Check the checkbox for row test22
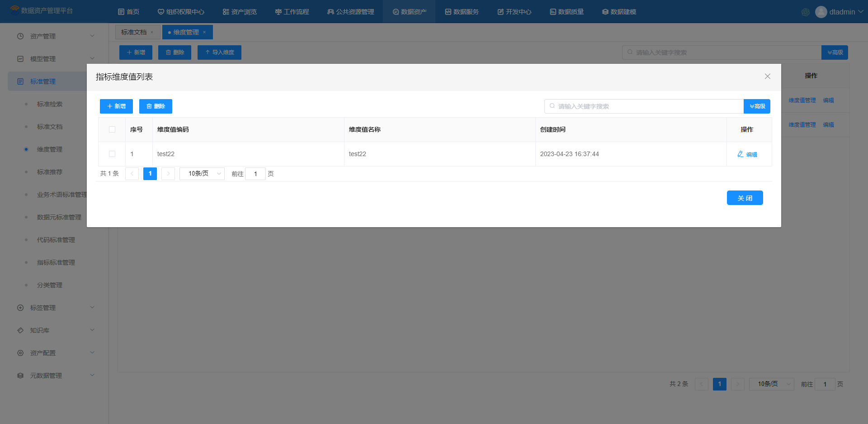This screenshot has height=424, width=868. tap(112, 154)
